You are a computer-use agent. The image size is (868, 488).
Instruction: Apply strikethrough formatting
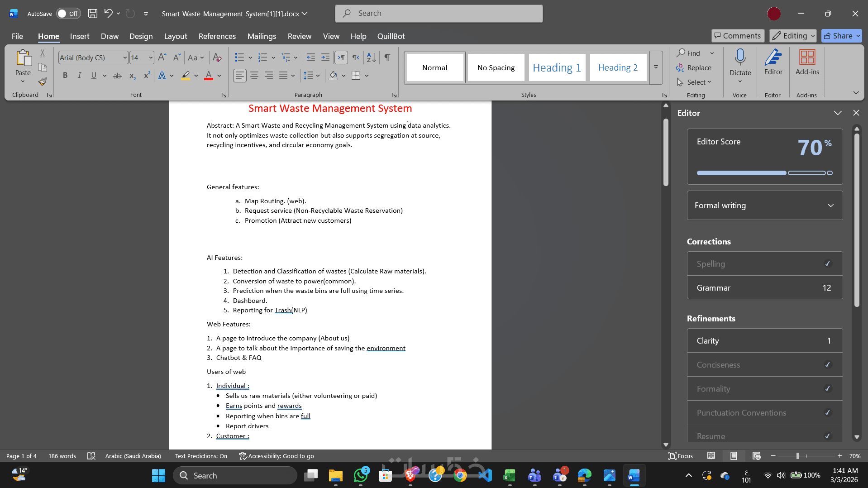(x=117, y=76)
